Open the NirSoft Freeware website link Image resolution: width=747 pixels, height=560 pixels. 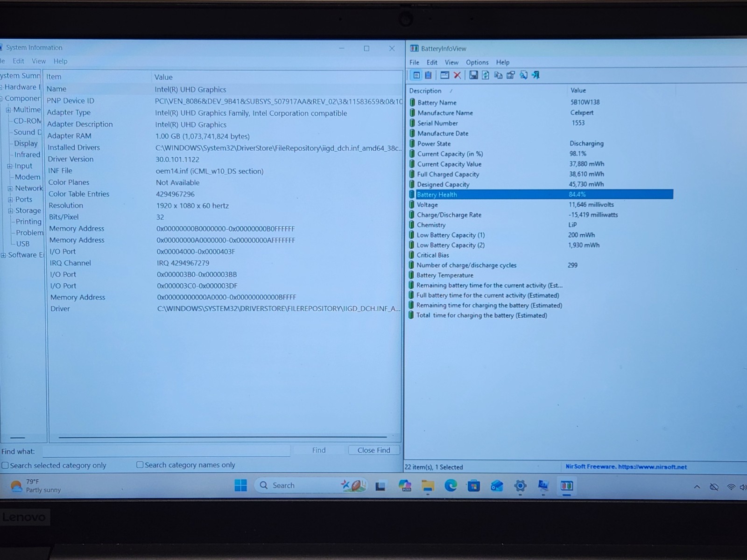click(626, 467)
